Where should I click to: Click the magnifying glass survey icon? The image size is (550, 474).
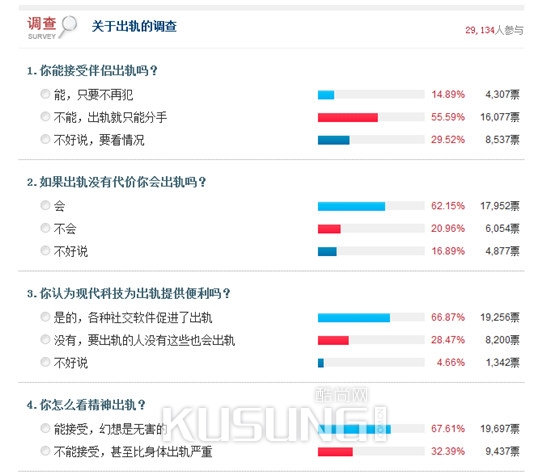68,26
